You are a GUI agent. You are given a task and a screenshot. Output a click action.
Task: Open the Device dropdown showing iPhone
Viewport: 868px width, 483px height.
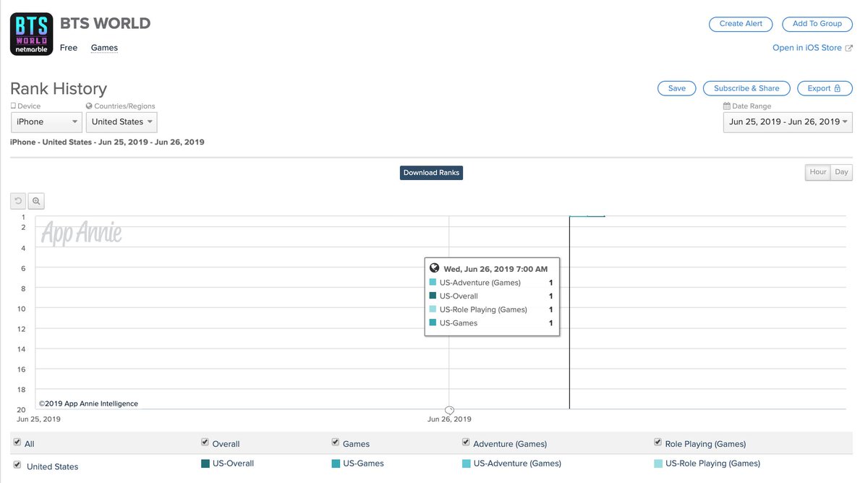click(x=46, y=122)
